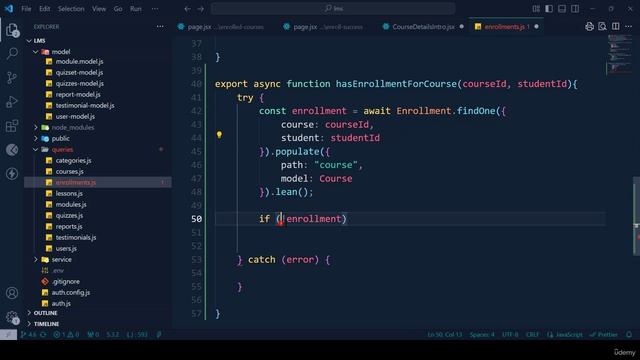Place cursor on line 50 enrollment text
The image size is (640, 360).
[313, 219]
